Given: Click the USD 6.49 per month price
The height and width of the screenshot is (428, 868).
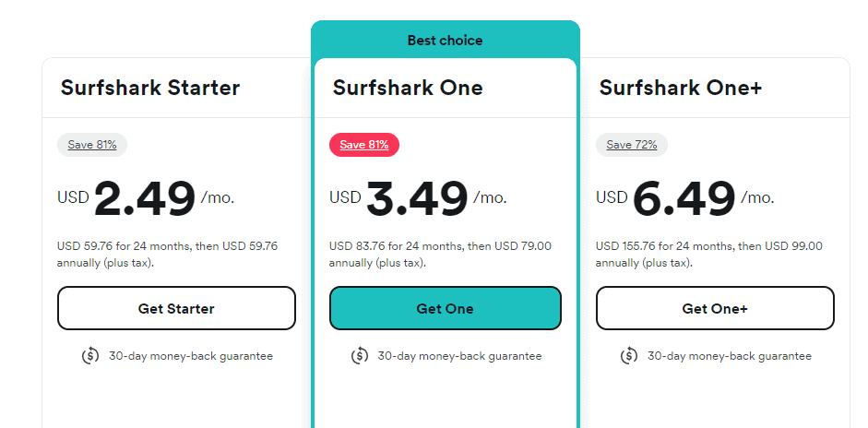Looking at the screenshot, I should 684,197.
